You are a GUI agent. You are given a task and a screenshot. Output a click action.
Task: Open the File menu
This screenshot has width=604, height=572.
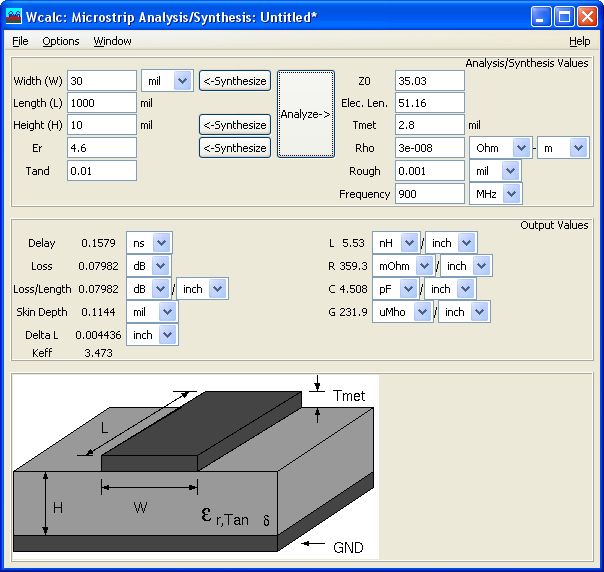tap(20, 41)
